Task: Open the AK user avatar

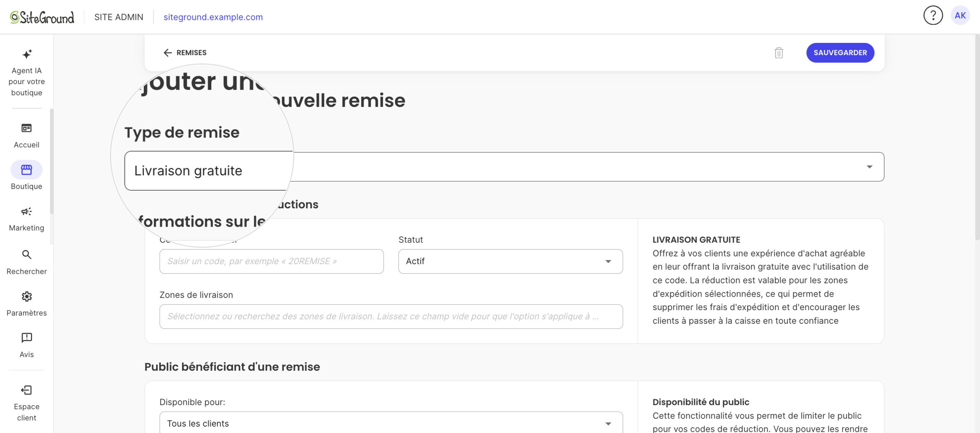Action: (x=960, y=16)
